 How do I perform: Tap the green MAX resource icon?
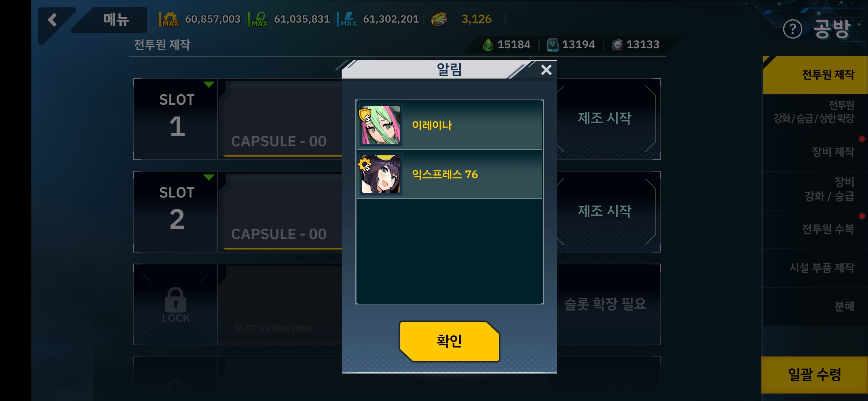click(259, 19)
